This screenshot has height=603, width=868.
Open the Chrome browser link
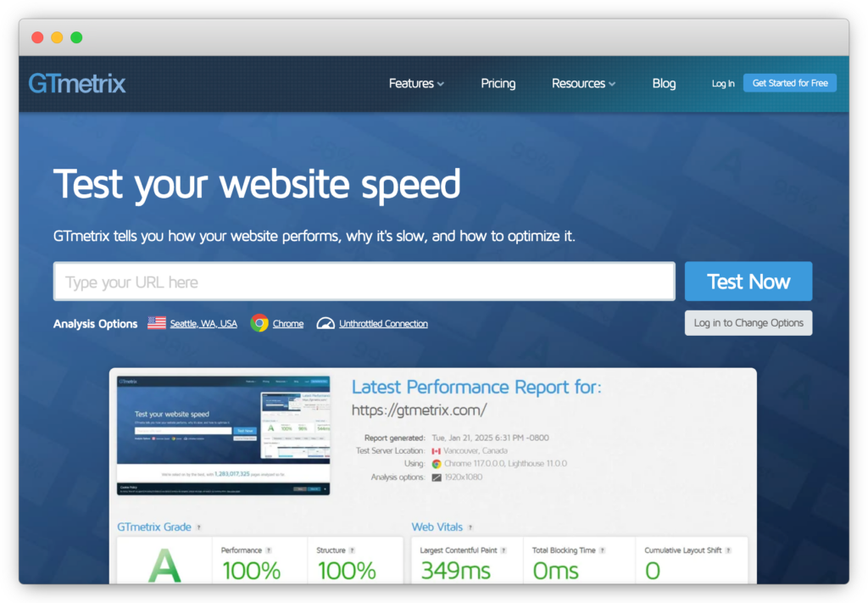tap(288, 323)
